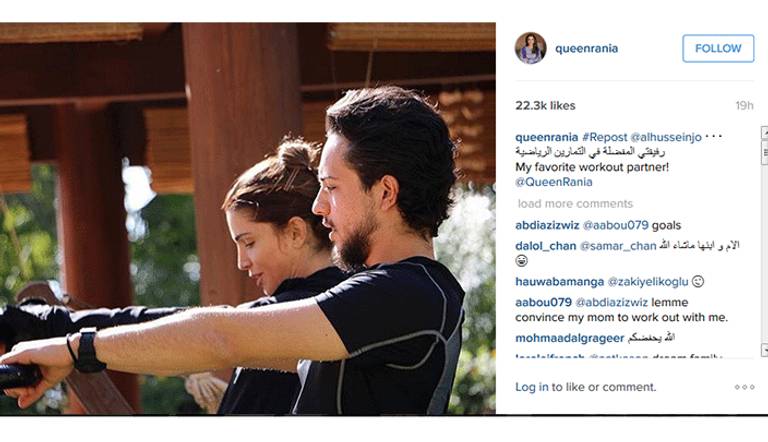Click the comments scrollbar thumb

point(764,152)
